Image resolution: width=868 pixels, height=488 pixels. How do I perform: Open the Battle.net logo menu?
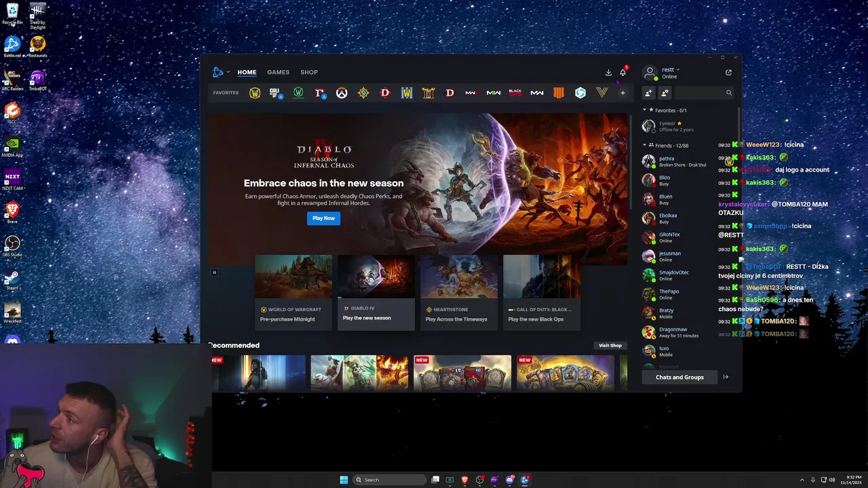click(x=220, y=72)
